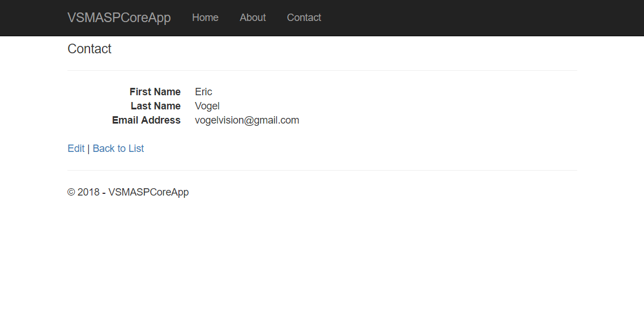This screenshot has width=644, height=318.
Task: Click the copyright symbol in the footer
Action: [x=71, y=192]
